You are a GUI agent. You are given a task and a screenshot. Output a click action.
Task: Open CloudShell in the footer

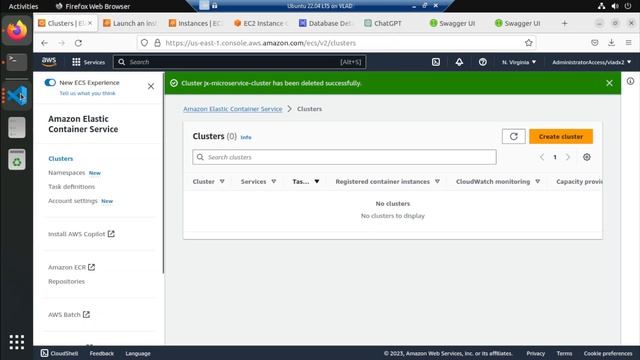click(x=59, y=353)
